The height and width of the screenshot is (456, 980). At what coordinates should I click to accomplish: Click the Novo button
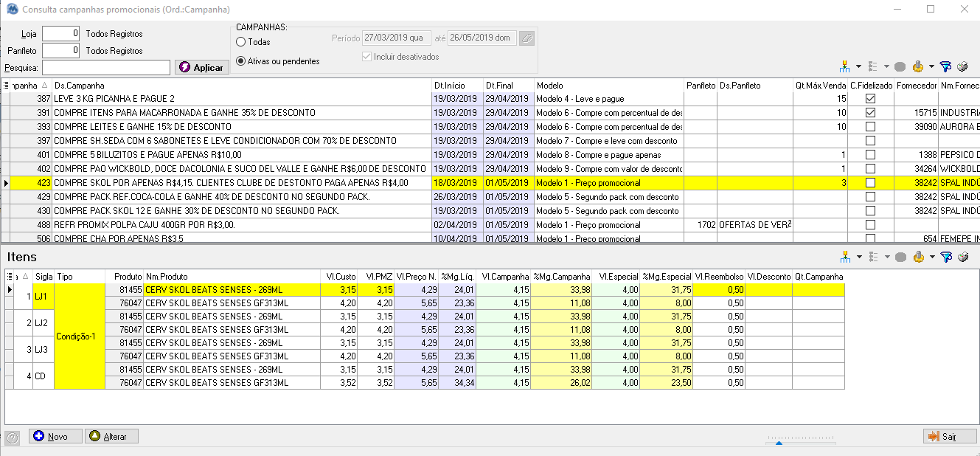55,437
